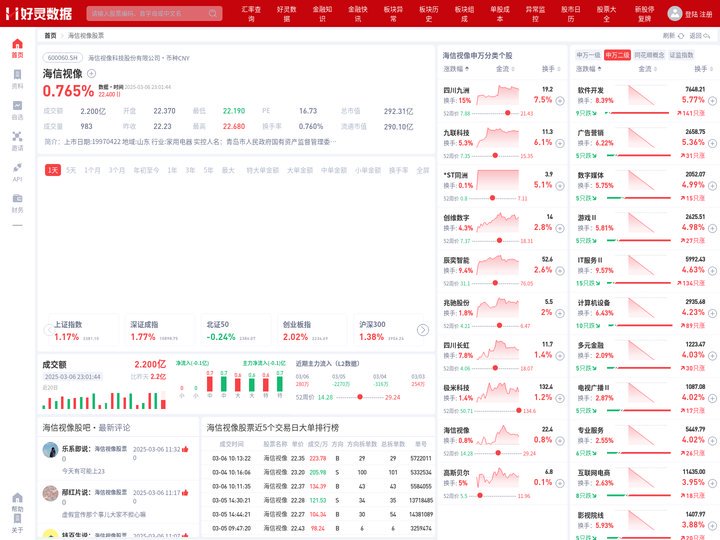Toggle the 特大单金额 chart series
This screenshot has width=720, height=540.
[262, 170]
